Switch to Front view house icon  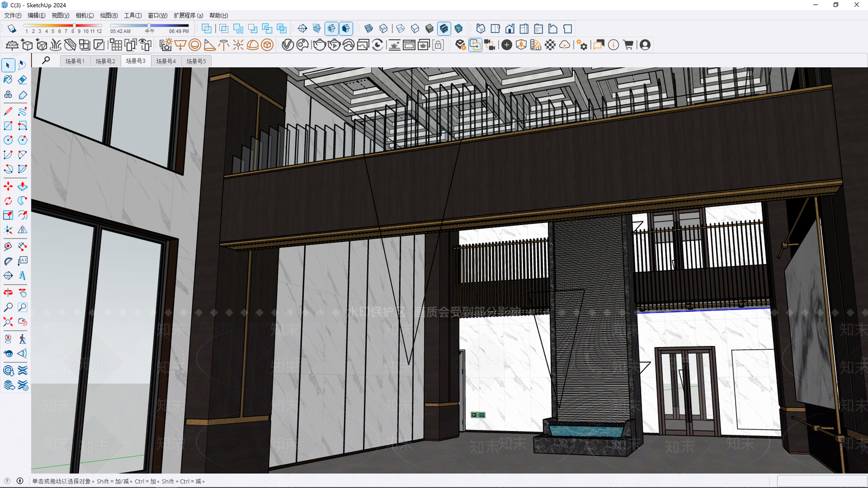pos(510,29)
